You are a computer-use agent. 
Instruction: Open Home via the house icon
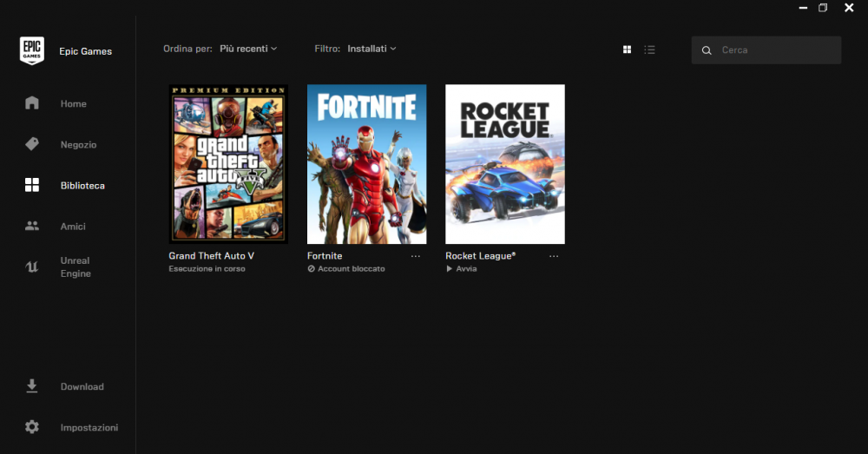pyautogui.click(x=32, y=103)
